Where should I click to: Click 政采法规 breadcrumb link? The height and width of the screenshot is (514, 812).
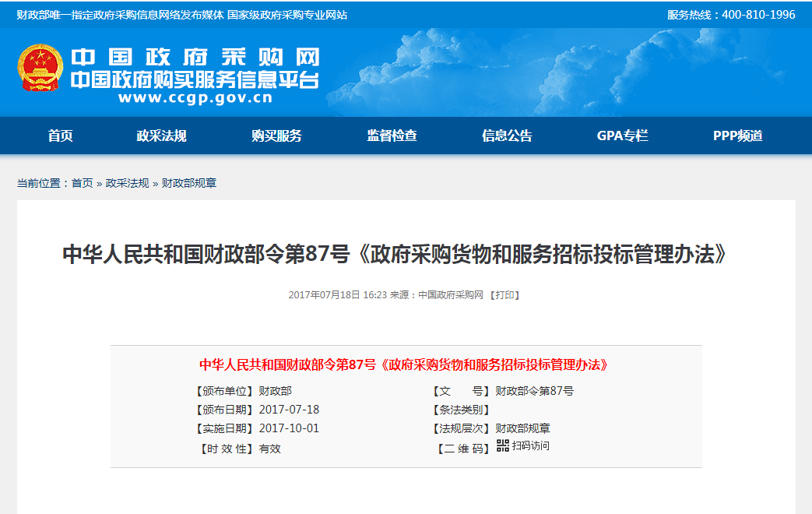point(127,183)
